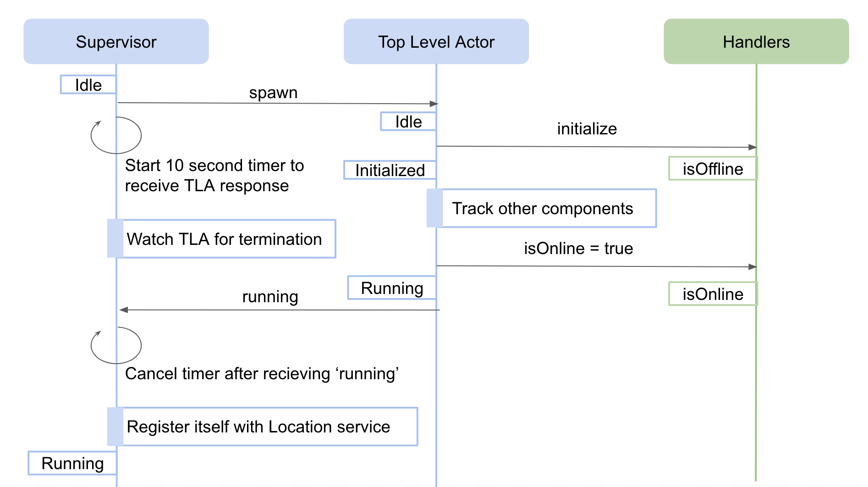
Task: Click the 'isOnline = true' message label
Action: pyautogui.click(x=578, y=249)
